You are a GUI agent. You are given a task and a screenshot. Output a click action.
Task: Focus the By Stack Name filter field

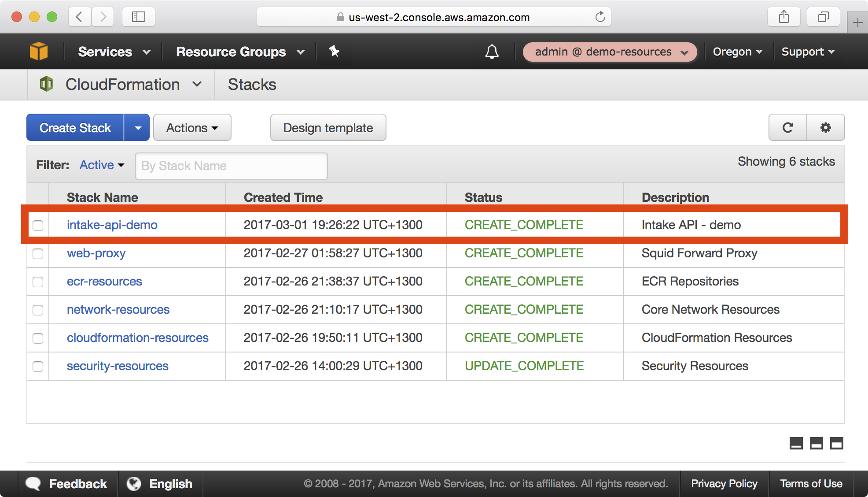tap(232, 166)
